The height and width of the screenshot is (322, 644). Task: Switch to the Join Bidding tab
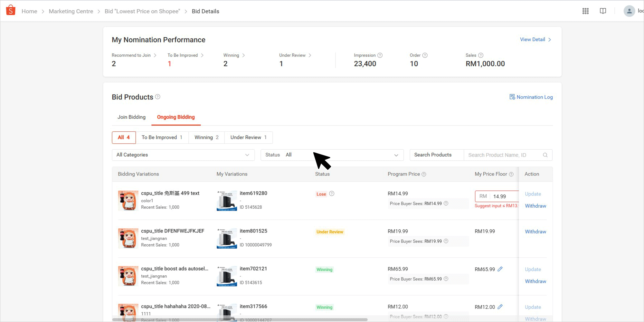(131, 117)
